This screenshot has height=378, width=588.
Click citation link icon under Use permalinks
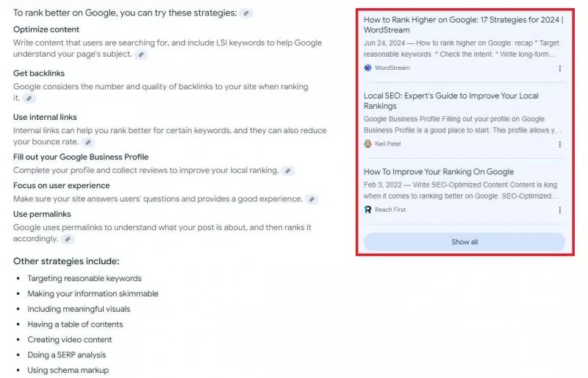click(68, 239)
